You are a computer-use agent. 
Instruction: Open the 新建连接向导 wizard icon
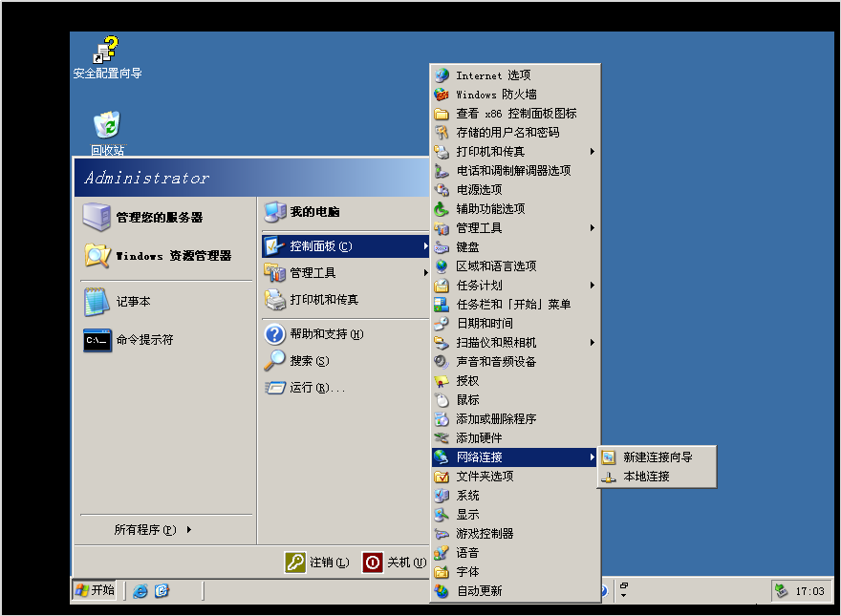click(608, 457)
